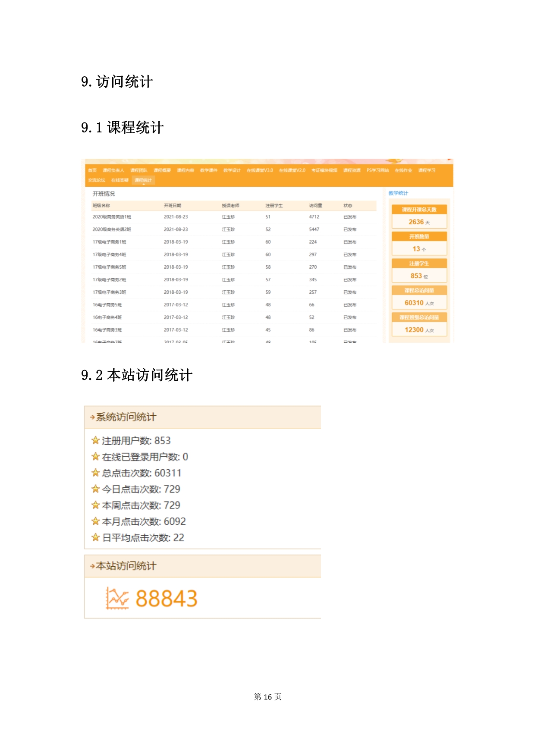
Task: Click the text 总点击次数: 60311
Action: point(142,473)
